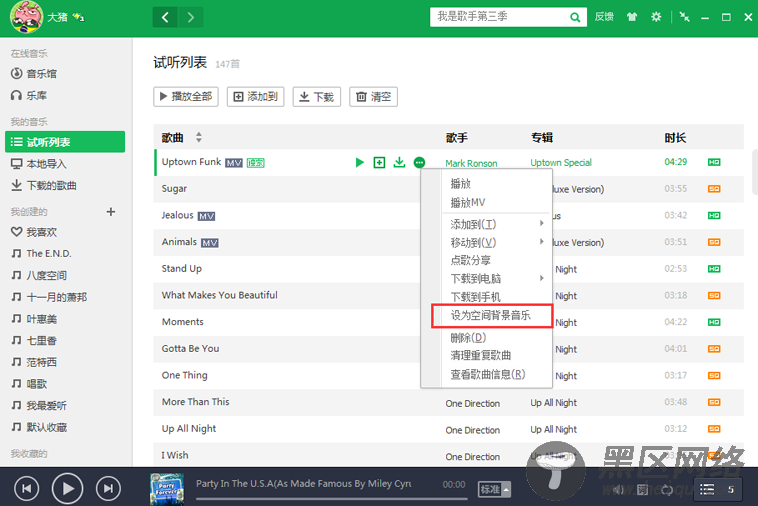Viewport: 758px width, 506px height.
Task: Open 乐库 in sidebar
Action: pos(29,95)
